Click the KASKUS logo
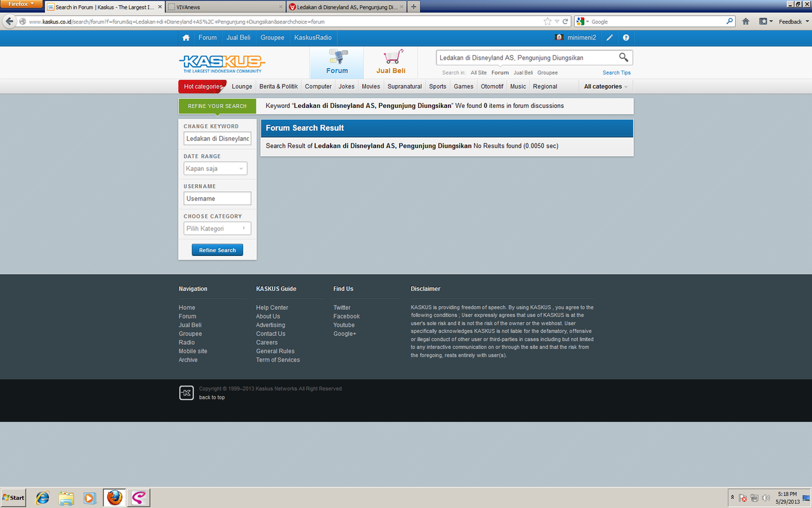Screen dimensions: 812x508 pos(222,63)
